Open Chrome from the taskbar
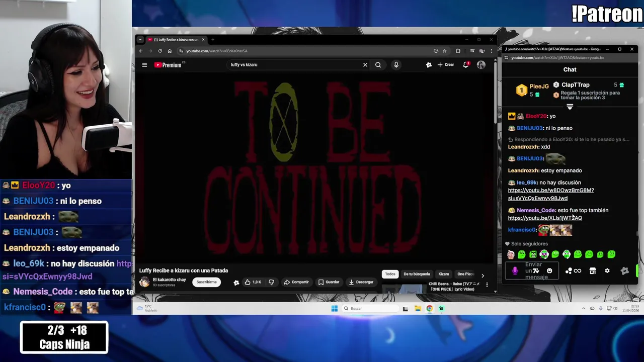The width and height of the screenshot is (644, 362). tap(429, 309)
